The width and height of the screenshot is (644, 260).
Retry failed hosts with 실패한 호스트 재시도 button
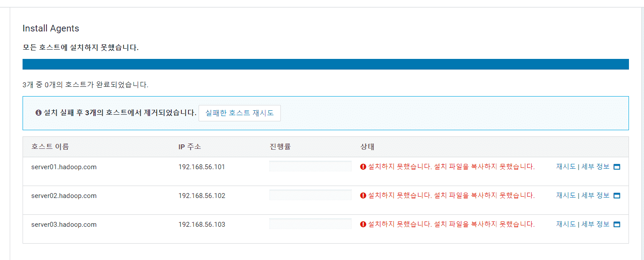click(240, 113)
